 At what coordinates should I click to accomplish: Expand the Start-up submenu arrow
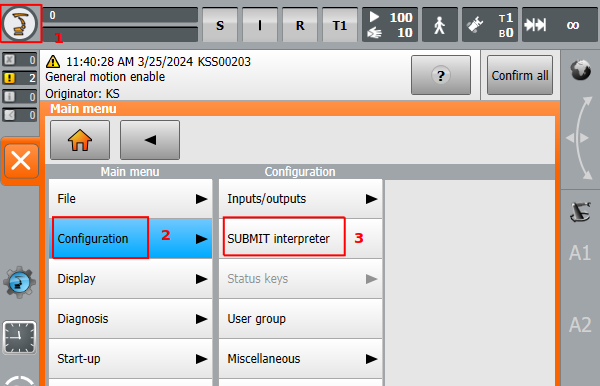[x=201, y=359]
